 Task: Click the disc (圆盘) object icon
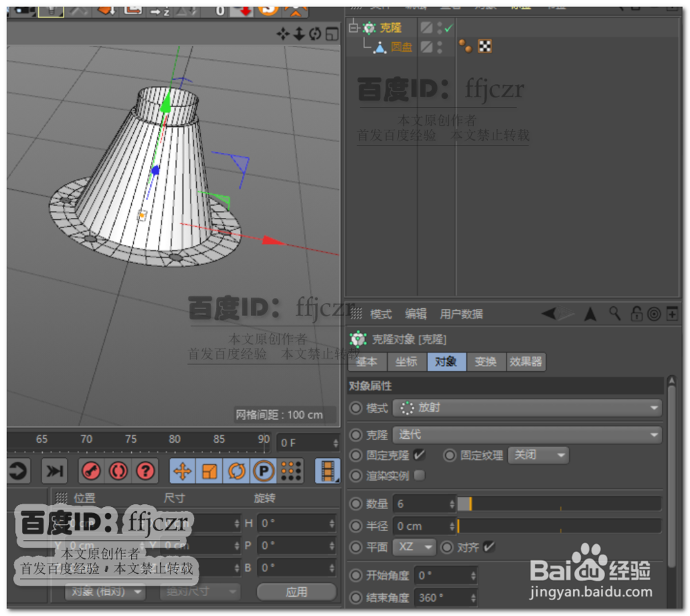tap(379, 47)
